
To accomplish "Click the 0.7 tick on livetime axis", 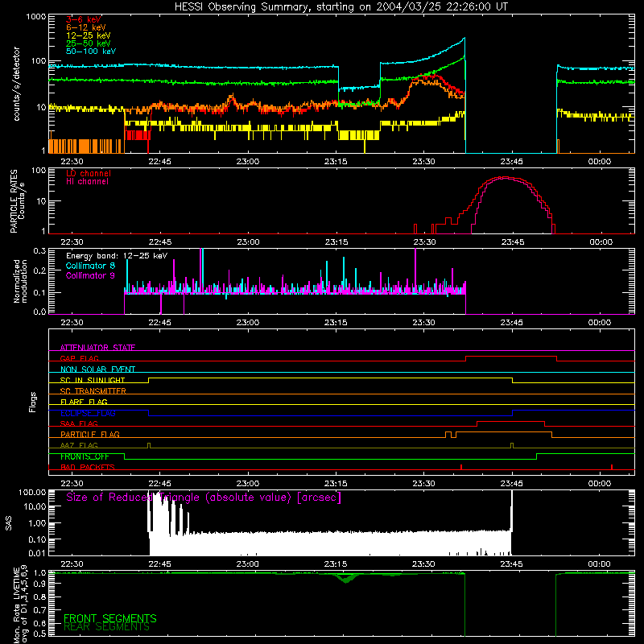I will pyautogui.click(x=39, y=609).
